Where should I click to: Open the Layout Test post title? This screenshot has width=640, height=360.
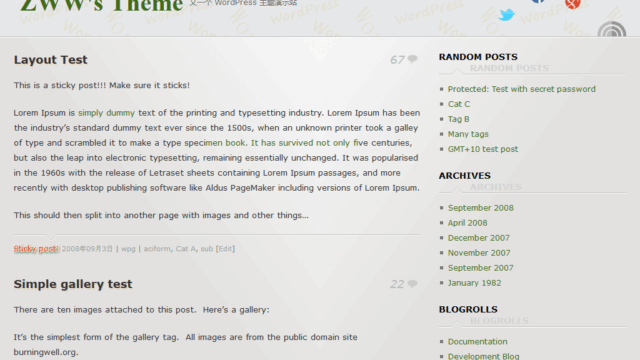51,60
